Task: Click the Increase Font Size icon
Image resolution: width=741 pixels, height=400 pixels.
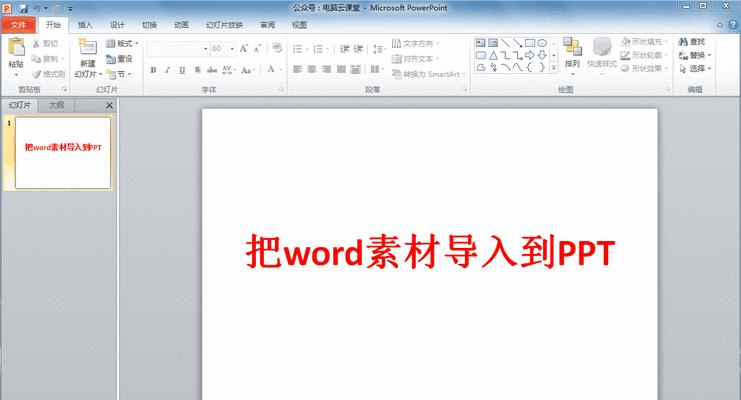Action: click(x=244, y=49)
